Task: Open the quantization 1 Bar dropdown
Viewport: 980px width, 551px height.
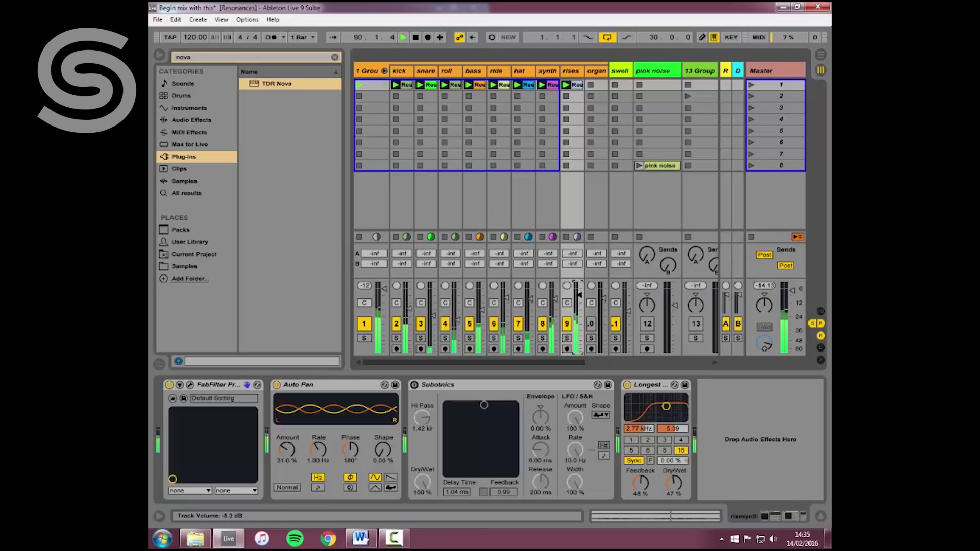Action: pyautogui.click(x=303, y=37)
